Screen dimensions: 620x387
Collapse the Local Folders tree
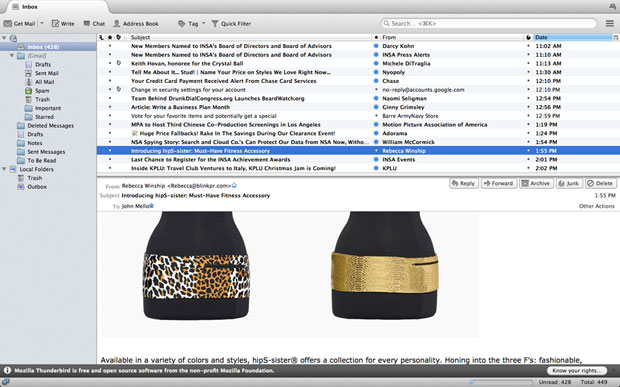(4, 169)
